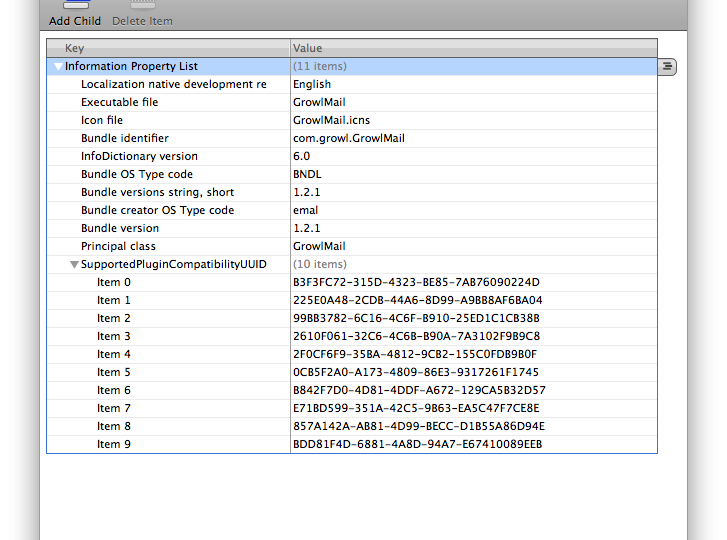
Task: Select the Bundle identifier row
Action: [x=352, y=138]
